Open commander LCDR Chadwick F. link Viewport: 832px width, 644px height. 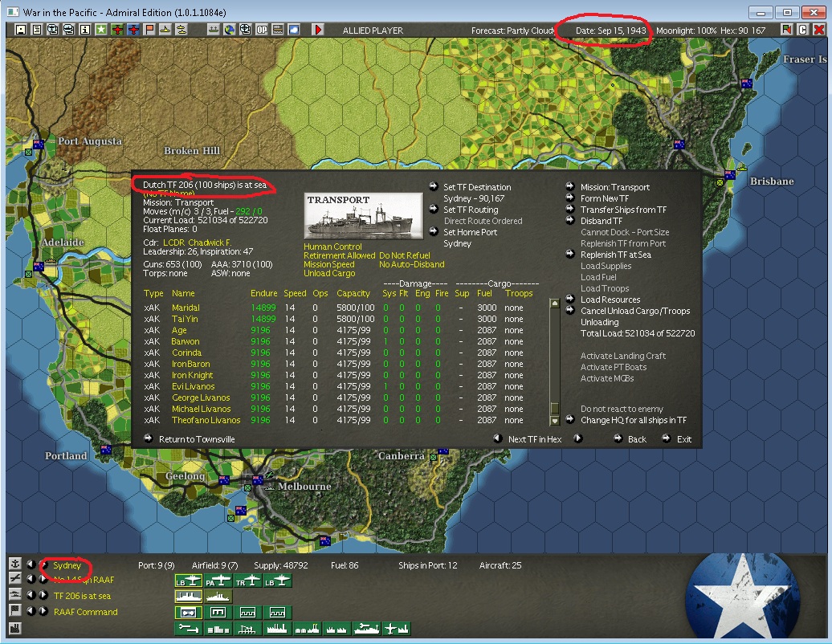197,243
